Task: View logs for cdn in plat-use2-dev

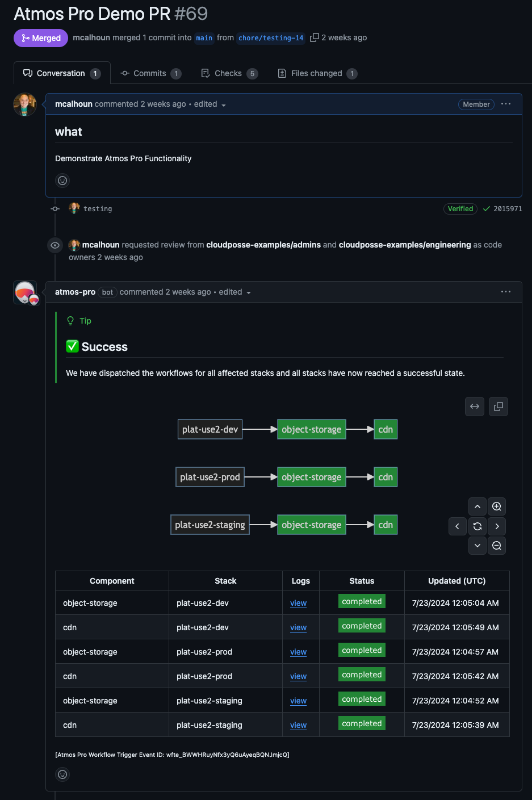Action: click(298, 627)
